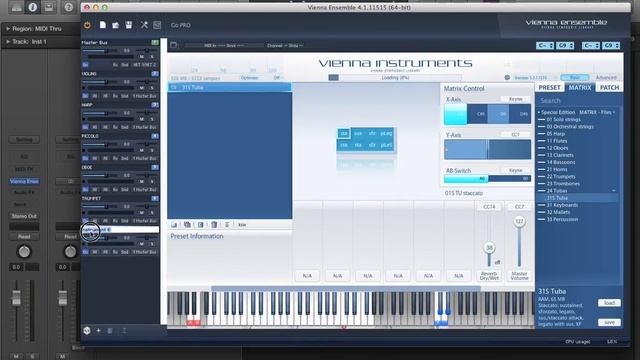This screenshot has width=640, height=360.
Task: Click the grayed panel icon beside the tools icon
Action: [157, 25]
